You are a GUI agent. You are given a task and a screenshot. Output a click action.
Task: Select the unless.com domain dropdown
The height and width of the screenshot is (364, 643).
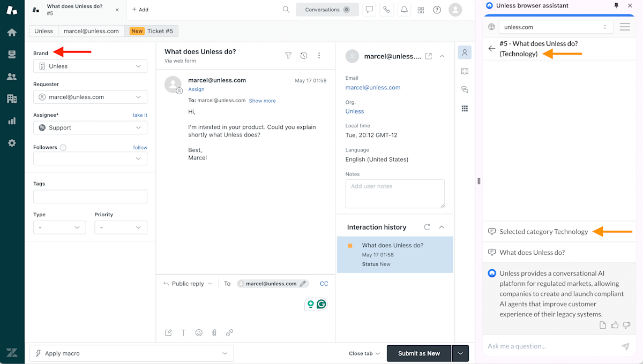(556, 27)
